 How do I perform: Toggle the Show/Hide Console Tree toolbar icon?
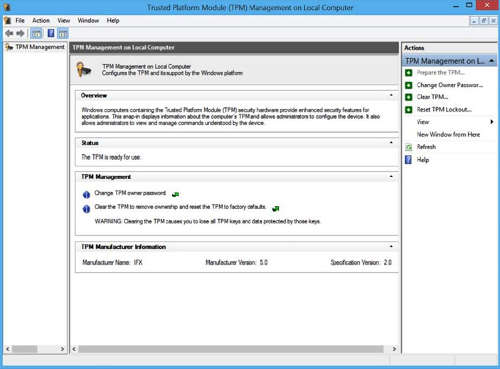(x=36, y=33)
